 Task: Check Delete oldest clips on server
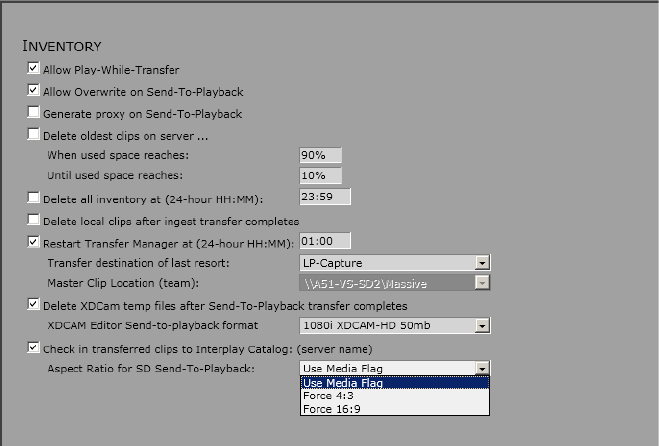33,134
